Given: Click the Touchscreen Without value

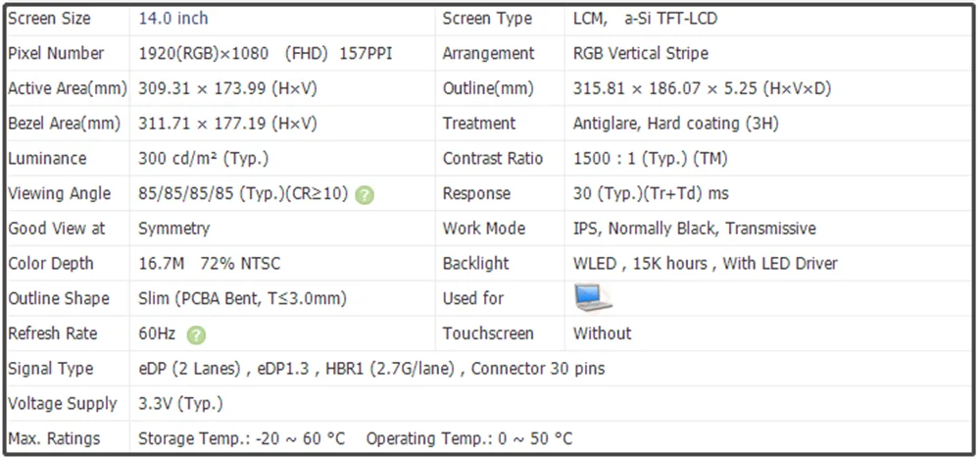Looking at the screenshot, I should point(603,333).
